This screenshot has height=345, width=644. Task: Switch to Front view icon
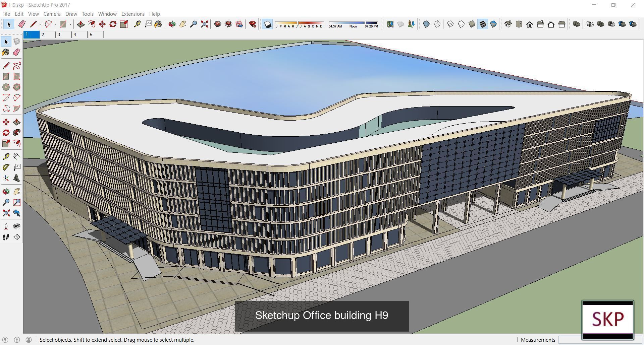tap(530, 24)
